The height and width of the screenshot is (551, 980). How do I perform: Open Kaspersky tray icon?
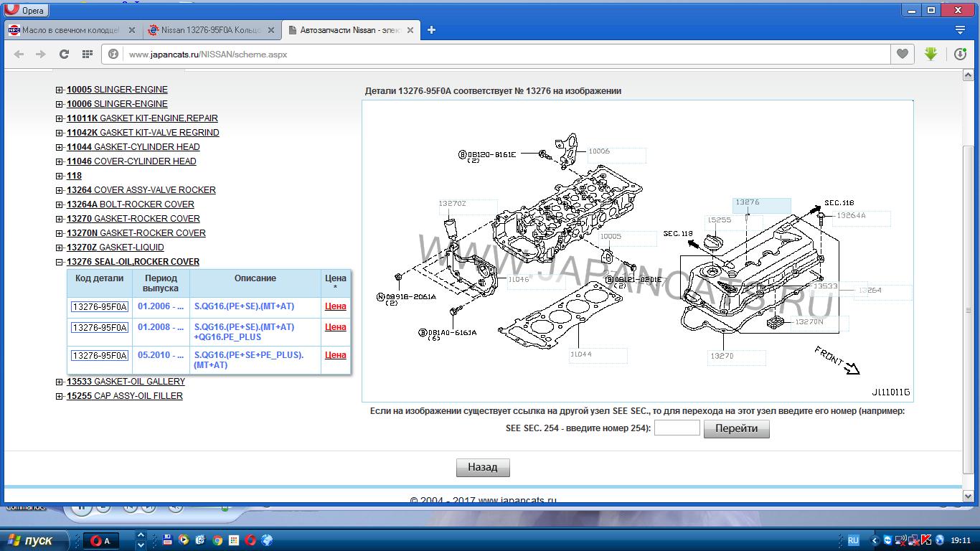927,540
